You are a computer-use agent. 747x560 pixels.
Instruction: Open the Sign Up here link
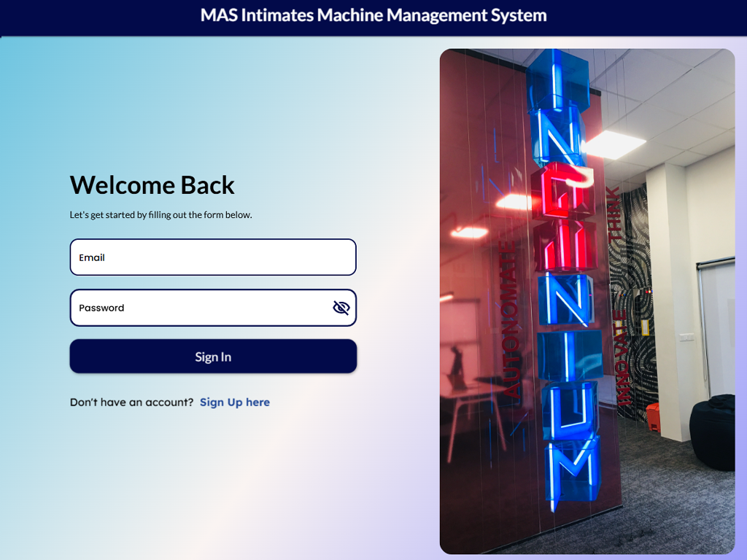pos(234,402)
